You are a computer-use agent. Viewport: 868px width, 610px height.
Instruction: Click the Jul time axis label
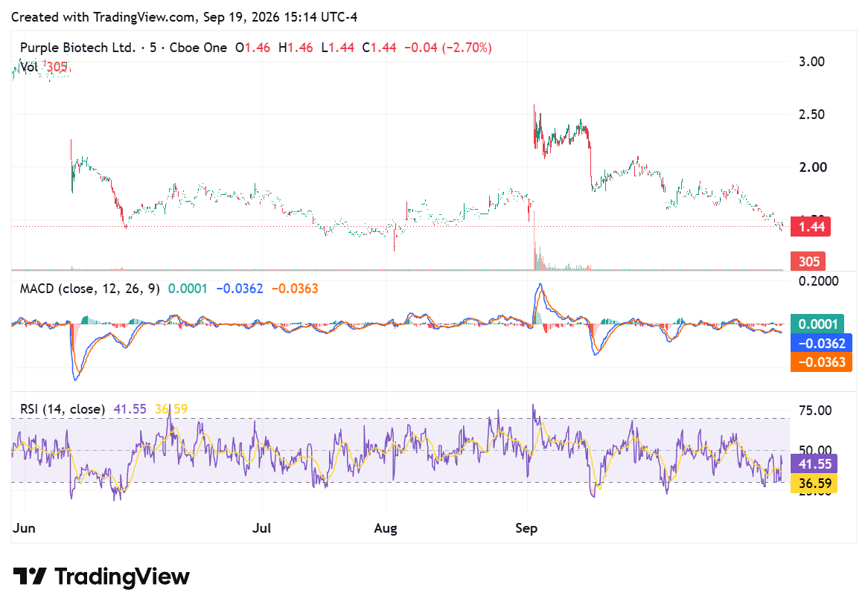[261, 528]
